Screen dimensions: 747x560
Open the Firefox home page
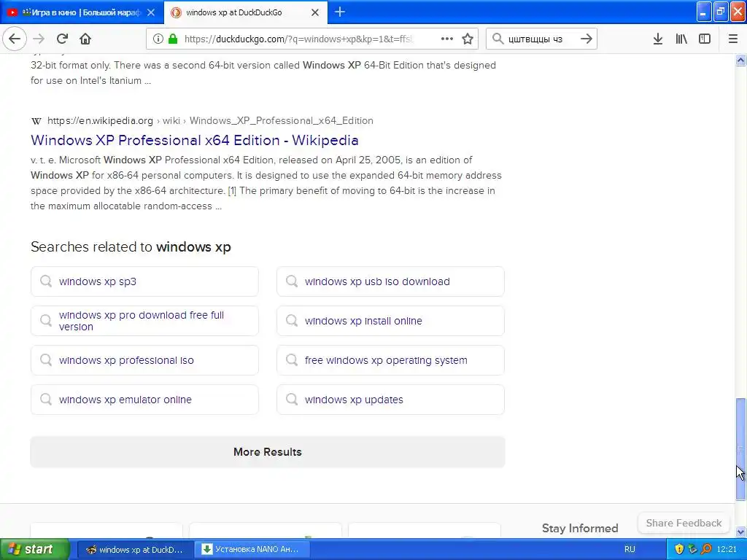(x=85, y=39)
